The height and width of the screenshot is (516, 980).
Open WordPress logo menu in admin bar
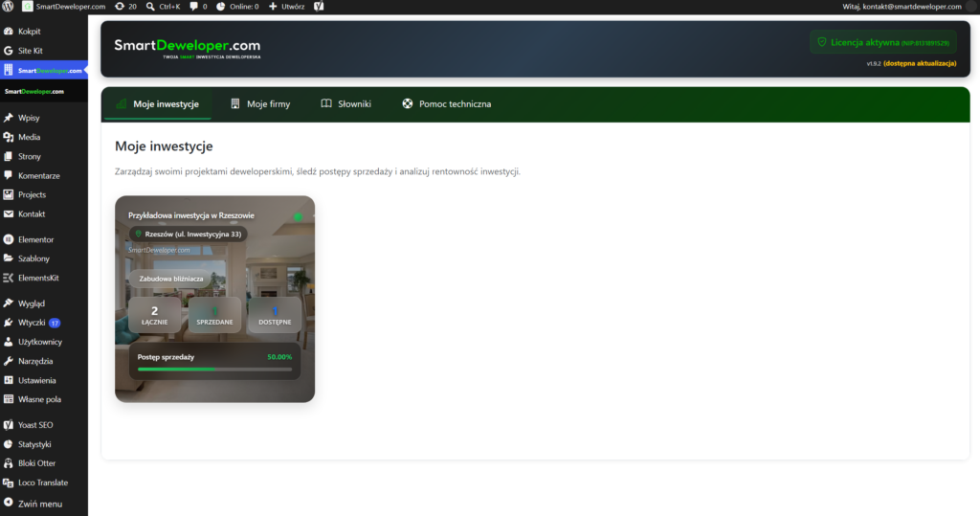point(8,7)
